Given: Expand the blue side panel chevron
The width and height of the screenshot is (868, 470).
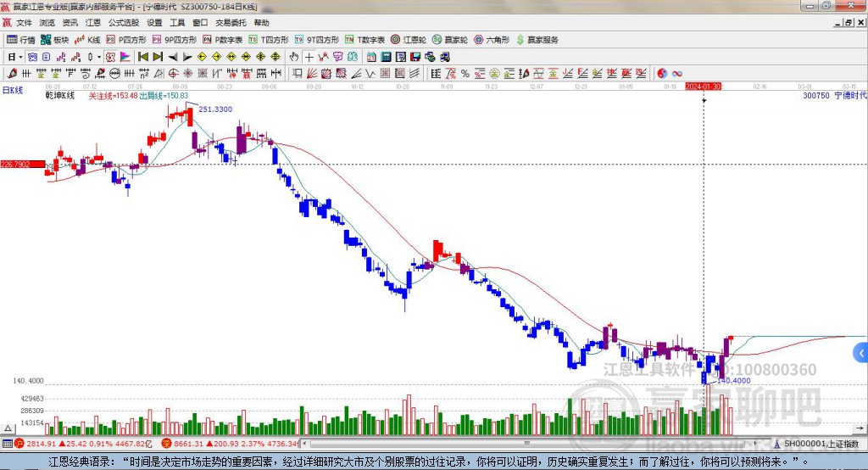Looking at the screenshot, I should [861, 353].
